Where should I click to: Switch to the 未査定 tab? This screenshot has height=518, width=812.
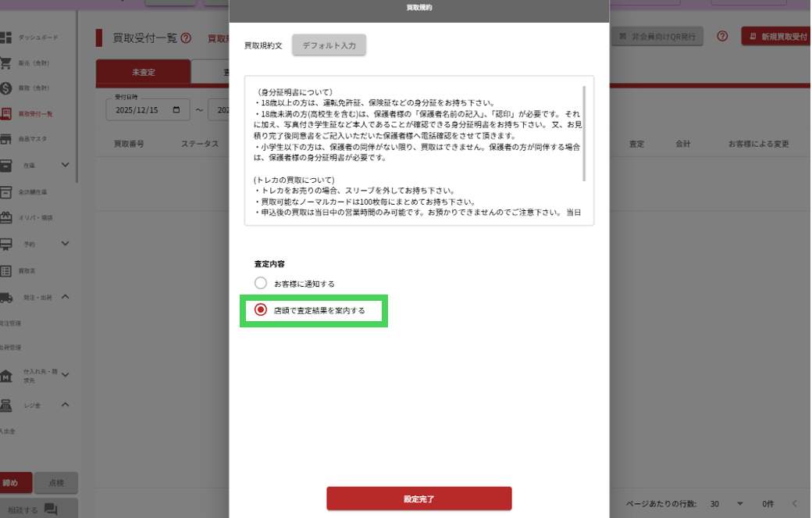(x=143, y=72)
